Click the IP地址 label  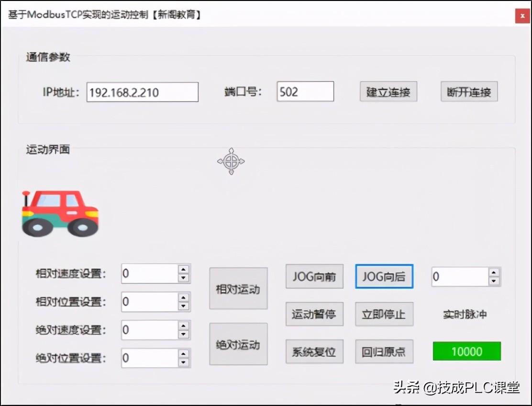point(61,92)
